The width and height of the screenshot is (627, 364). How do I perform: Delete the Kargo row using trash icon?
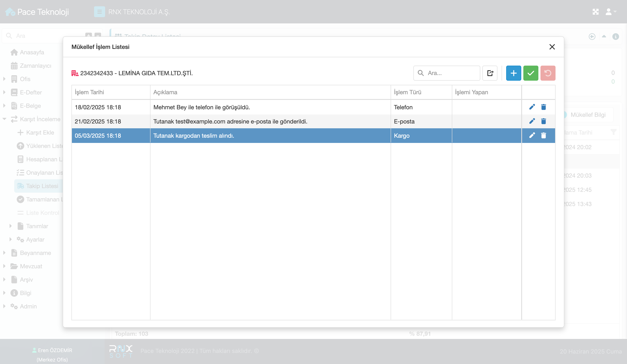pyautogui.click(x=543, y=135)
